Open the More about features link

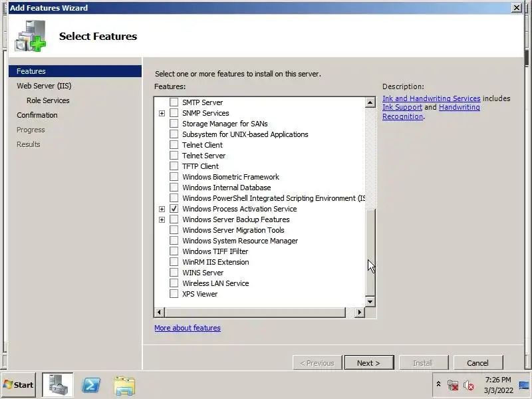pos(188,328)
